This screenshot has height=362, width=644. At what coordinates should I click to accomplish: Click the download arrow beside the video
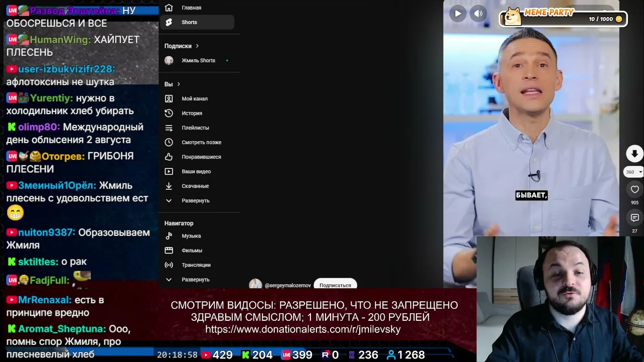(x=634, y=153)
